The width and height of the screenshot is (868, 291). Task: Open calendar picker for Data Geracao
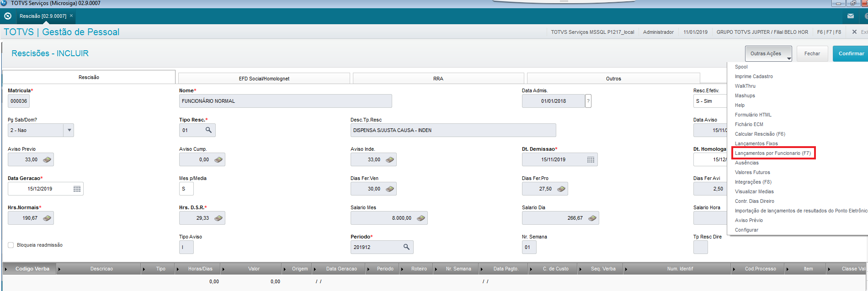coord(77,189)
